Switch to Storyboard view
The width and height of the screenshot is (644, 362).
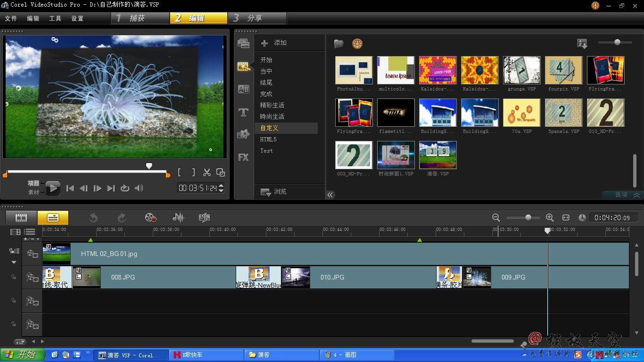(x=21, y=218)
